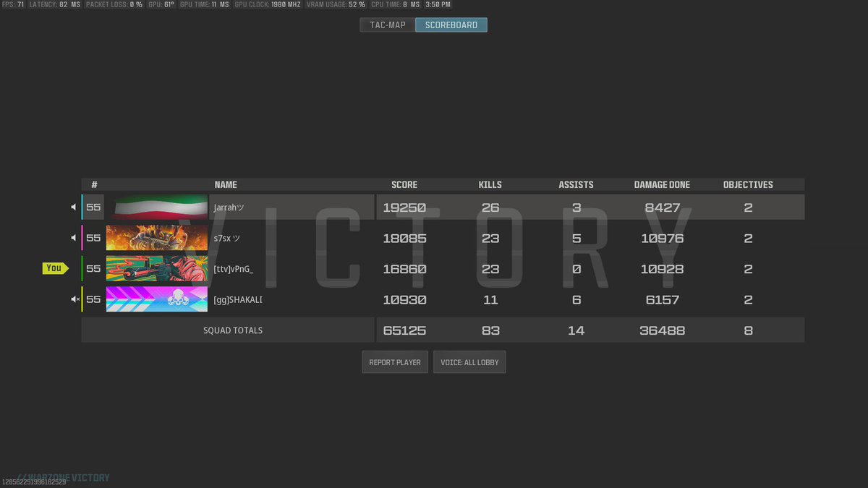The height and width of the screenshot is (488, 868).
Task: Click s7sx's assists value 5
Action: pyautogui.click(x=576, y=238)
